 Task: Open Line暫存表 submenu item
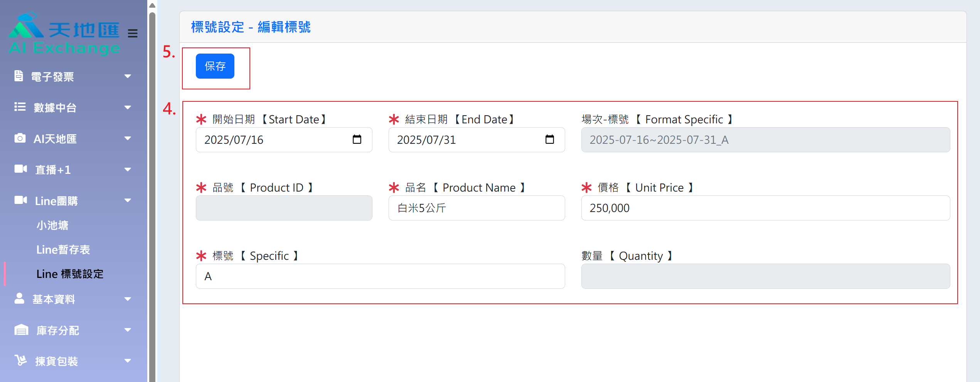point(63,250)
